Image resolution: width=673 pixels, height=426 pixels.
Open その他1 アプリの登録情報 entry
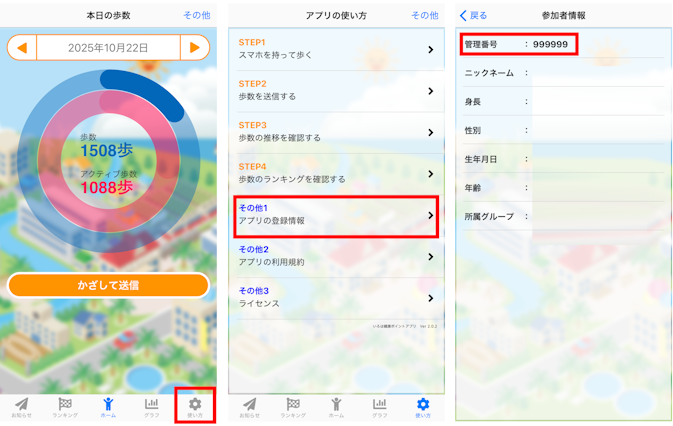point(337,215)
